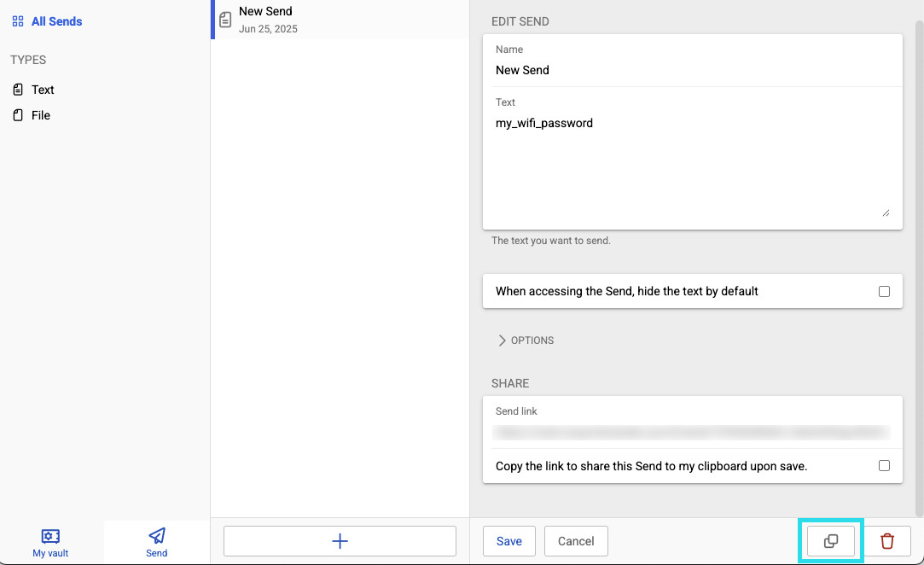Save the Send changes

pos(508,541)
